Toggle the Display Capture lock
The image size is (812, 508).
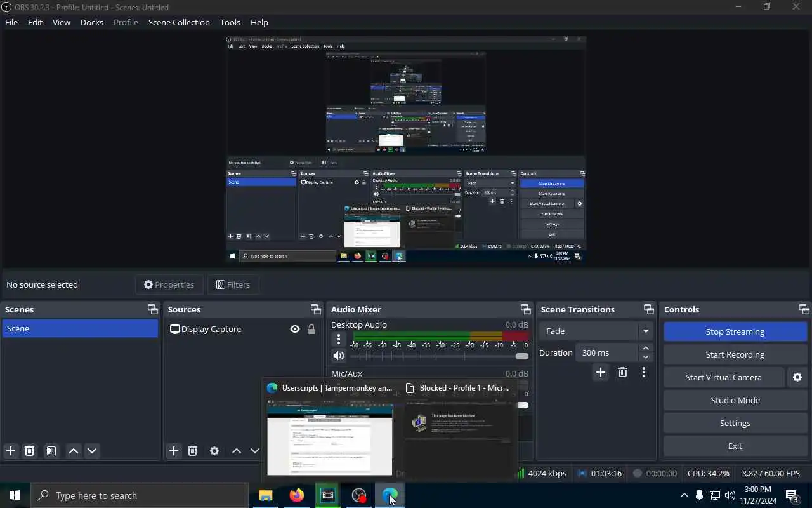pos(311,329)
